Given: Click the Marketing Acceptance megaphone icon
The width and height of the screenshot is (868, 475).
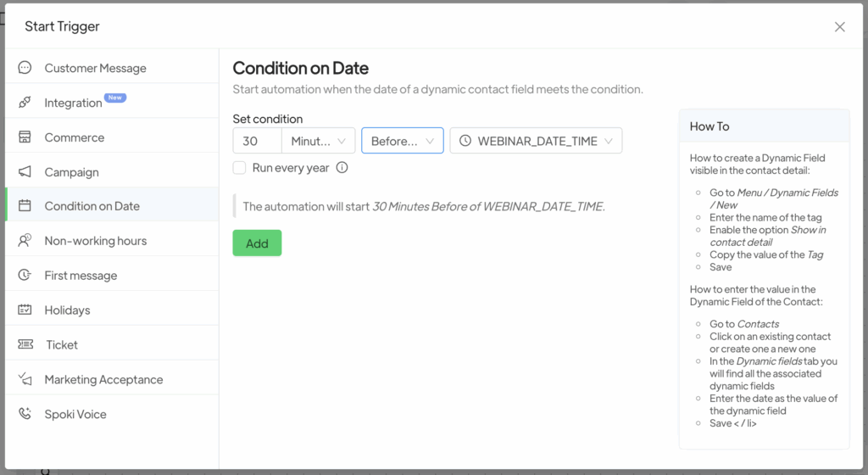Looking at the screenshot, I should tap(25, 380).
